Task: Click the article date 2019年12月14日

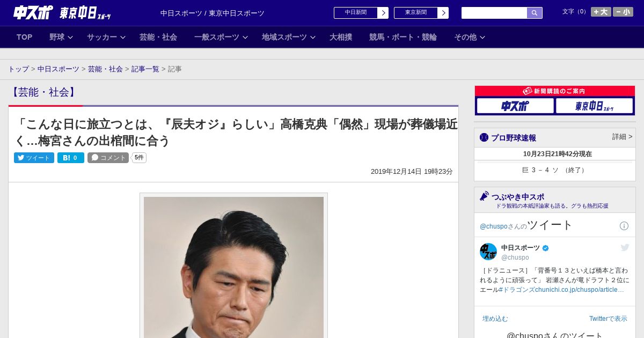Action: coord(412,172)
